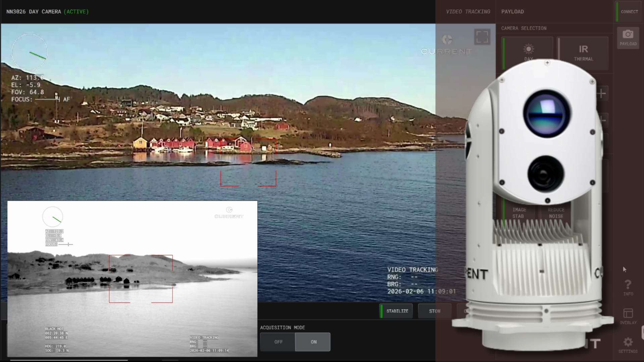Screen dimensions: 644x362
Task: Click the thermal camera inset view
Action: tap(132, 278)
